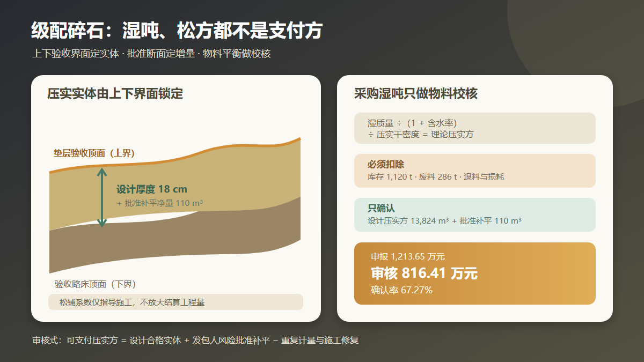Click the line ÷ 压实干密度 = 理论压实方
Image resolution: width=644 pixels, height=362 pixels.
coord(421,134)
